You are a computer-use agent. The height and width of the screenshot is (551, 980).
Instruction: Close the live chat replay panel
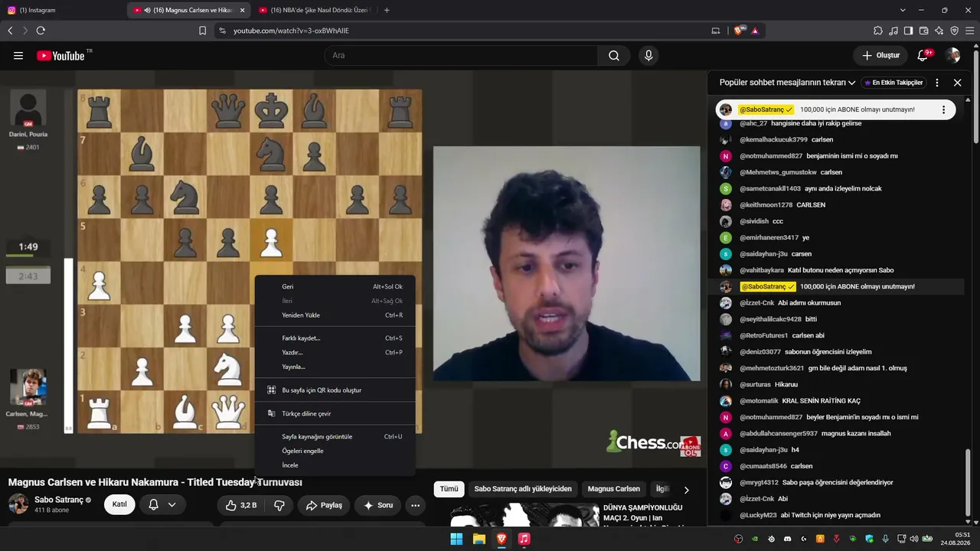pyautogui.click(x=957, y=83)
